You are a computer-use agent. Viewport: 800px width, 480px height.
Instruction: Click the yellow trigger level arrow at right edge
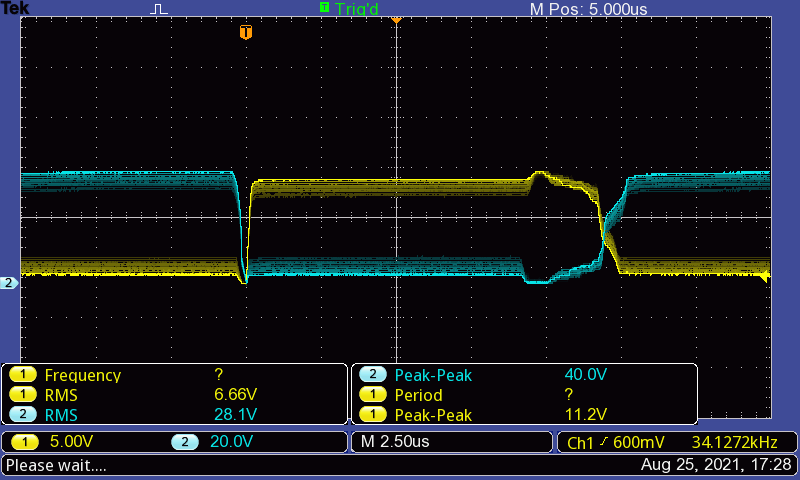764,278
